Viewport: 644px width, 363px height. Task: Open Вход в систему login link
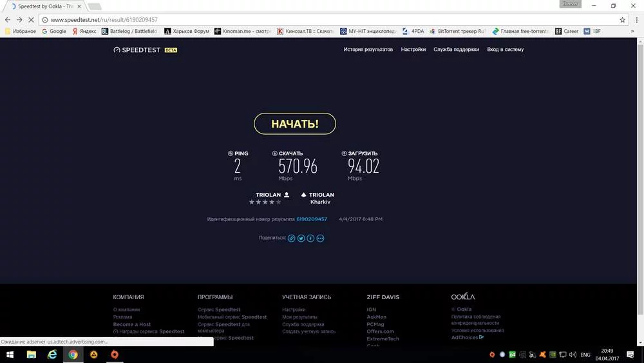[505, 50]
